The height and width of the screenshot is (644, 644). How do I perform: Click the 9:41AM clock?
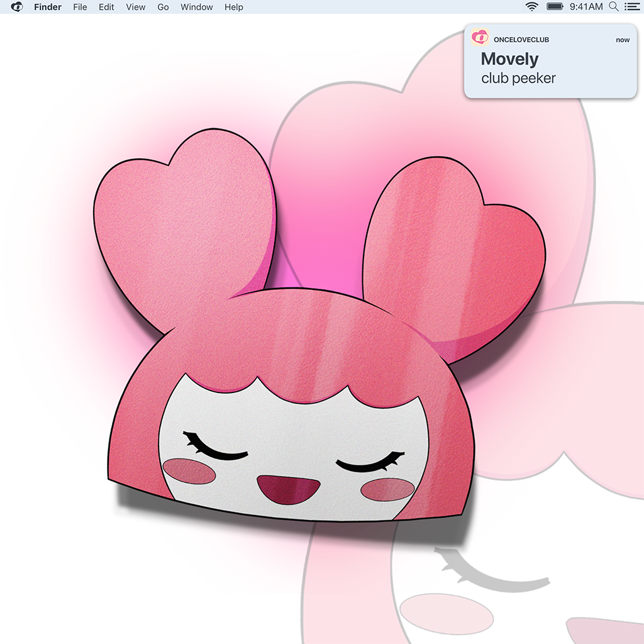(586, 7)
